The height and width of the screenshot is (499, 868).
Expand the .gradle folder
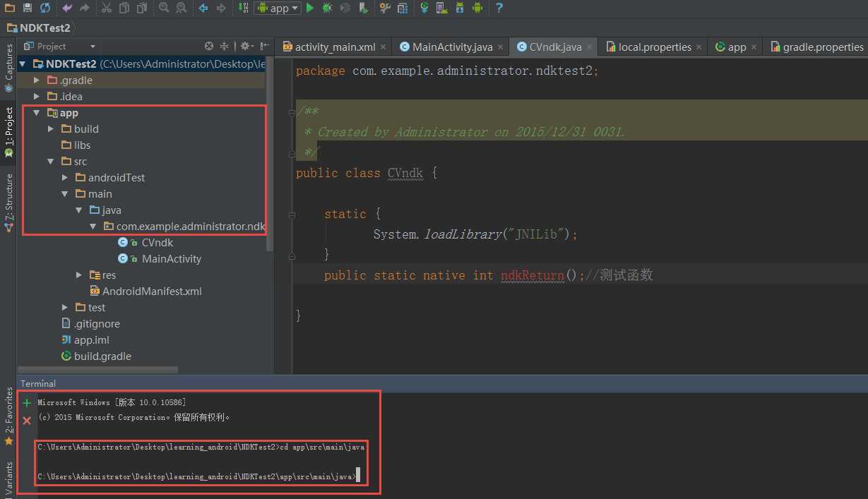tap(37, 80)
